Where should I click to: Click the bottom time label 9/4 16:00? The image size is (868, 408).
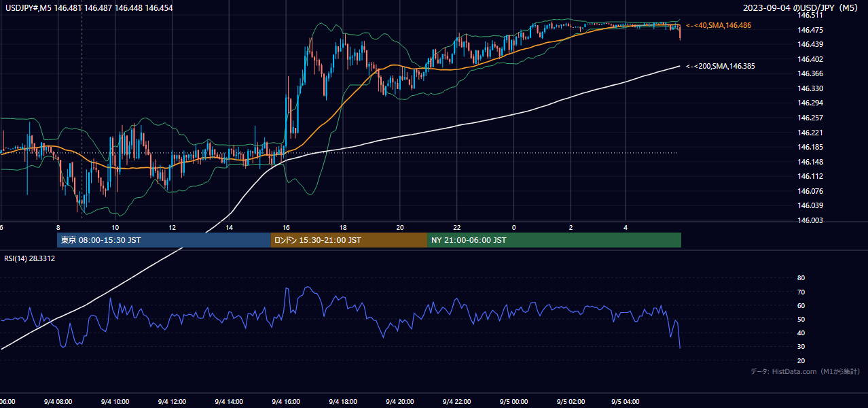pyautogui.click(x=286, y=401)
